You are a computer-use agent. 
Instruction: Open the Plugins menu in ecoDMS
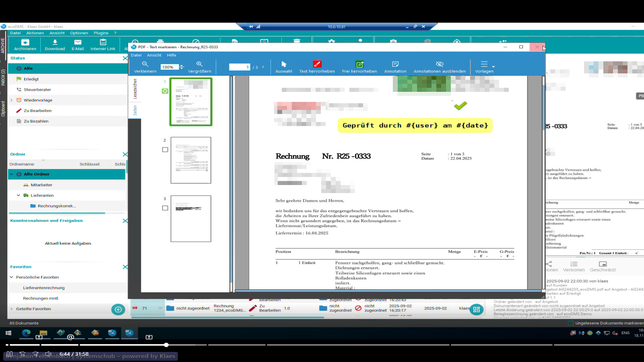(x=101, y=33)
